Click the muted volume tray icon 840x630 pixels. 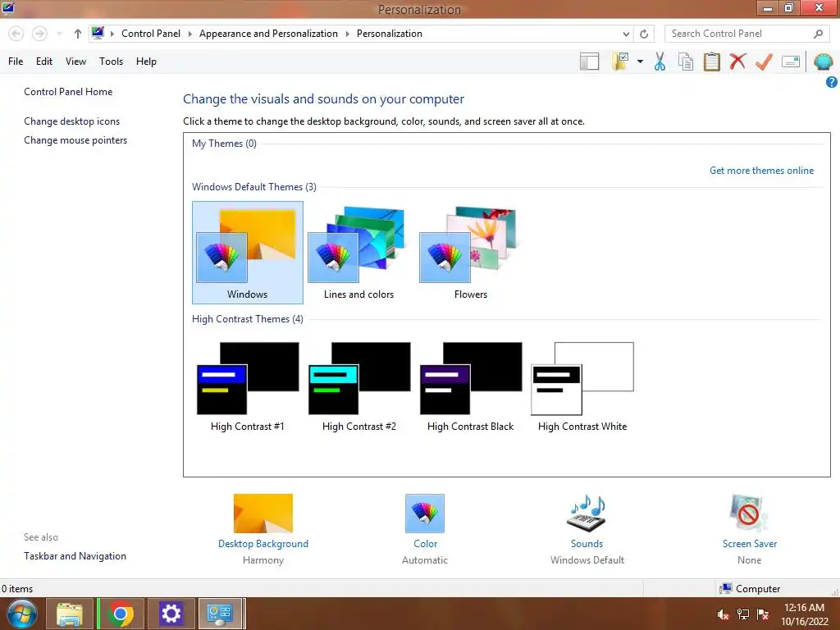click(723, 614)
